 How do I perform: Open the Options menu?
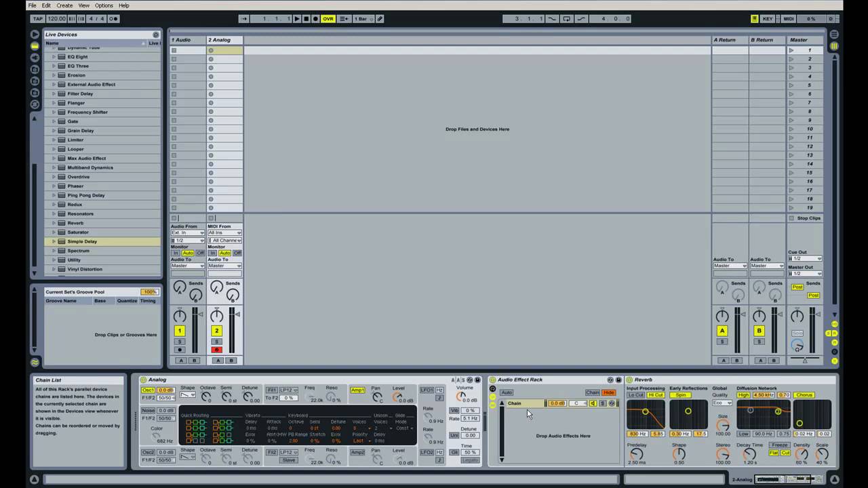pyautogui.click(x=104, y=5)
